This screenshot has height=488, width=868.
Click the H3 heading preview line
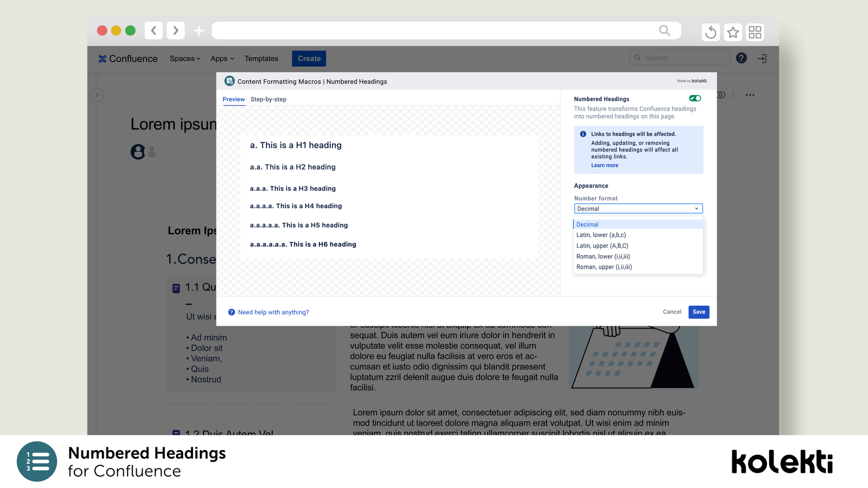click(293, 189)
